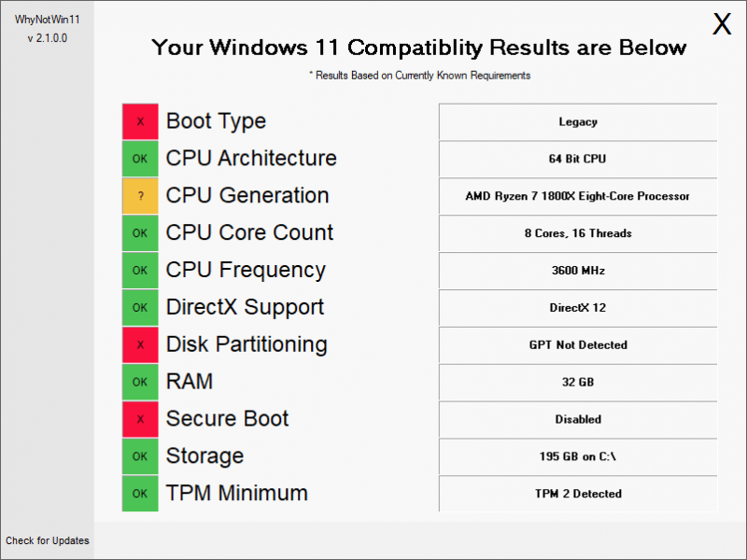Click the green OK icon beside RAM
The image size is (747, 560).
[140, 383]
